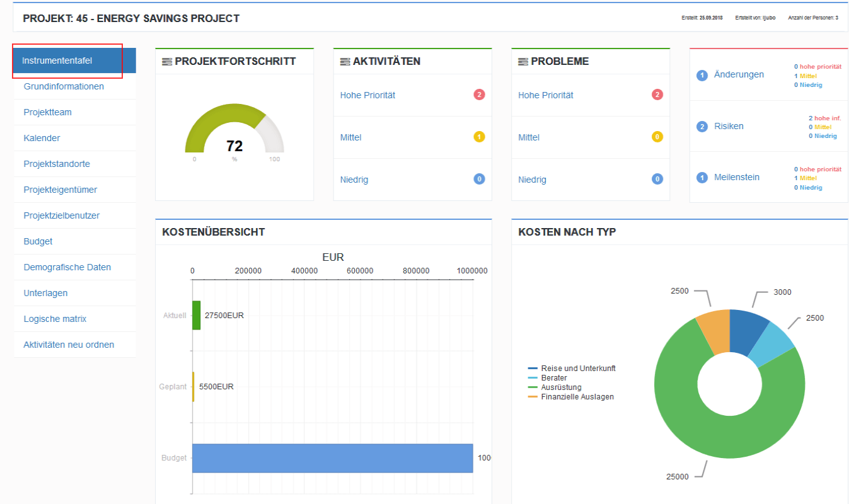Click the blue Budget bar
The height and width of the screenshot is (504, 849).
[x=332, y=458]
